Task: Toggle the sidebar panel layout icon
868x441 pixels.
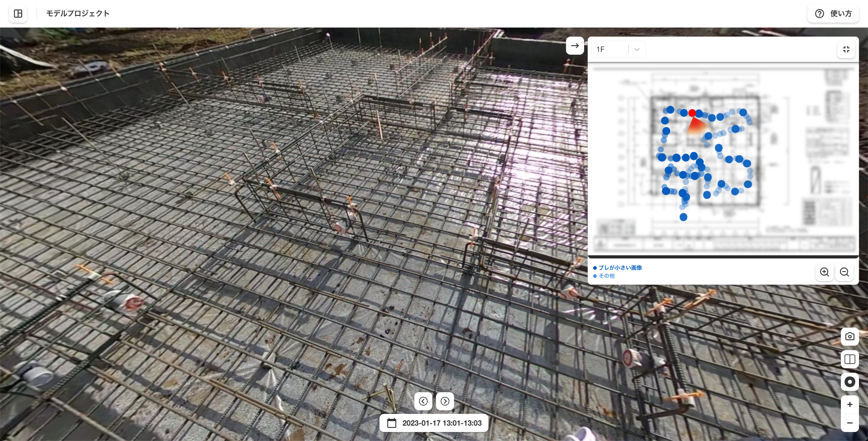Action: coord(18,14)
